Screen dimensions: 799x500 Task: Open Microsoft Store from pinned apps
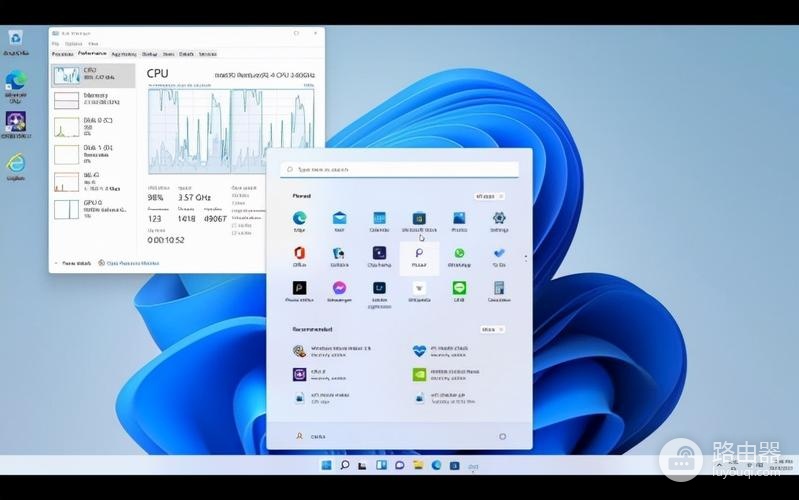click(419, 221)
